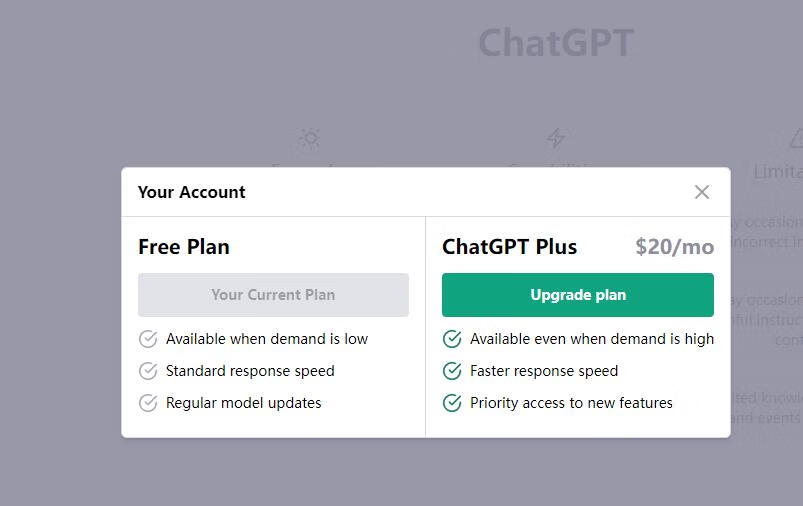This screenshot has height=506, width=803.
Task: Click the "Faster response speed" feature text
Action: 544,371
